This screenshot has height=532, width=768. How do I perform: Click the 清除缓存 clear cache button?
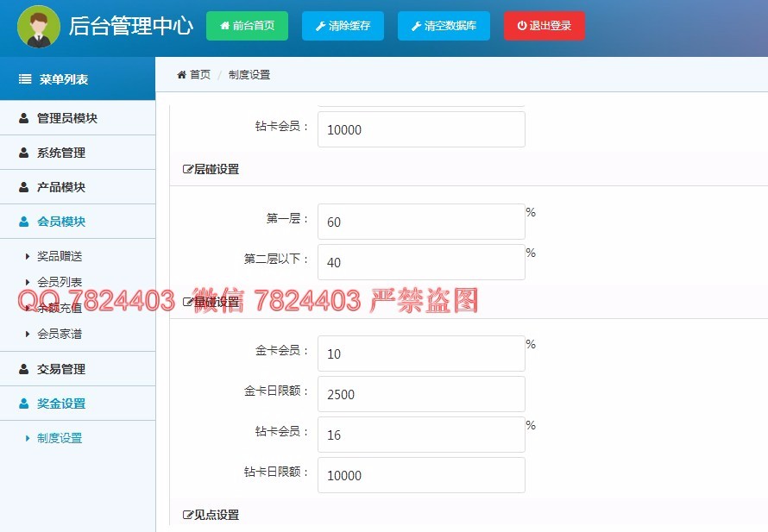pyautogui.click(x=343, y=26)
